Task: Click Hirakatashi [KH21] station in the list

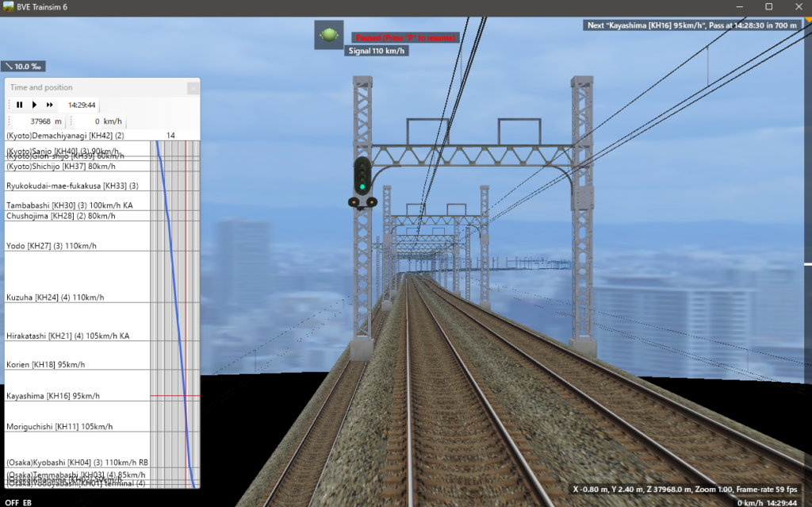Action: tap(67, 336)
